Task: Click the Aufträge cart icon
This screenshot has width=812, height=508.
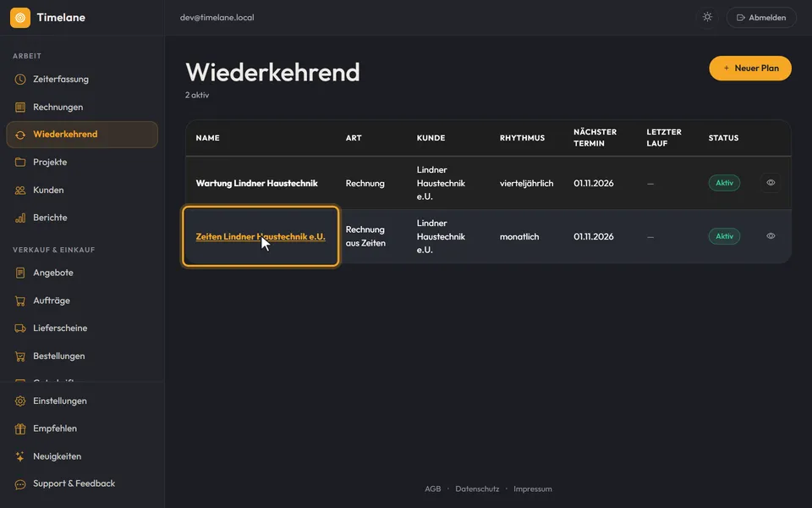Action: (20, 301)
